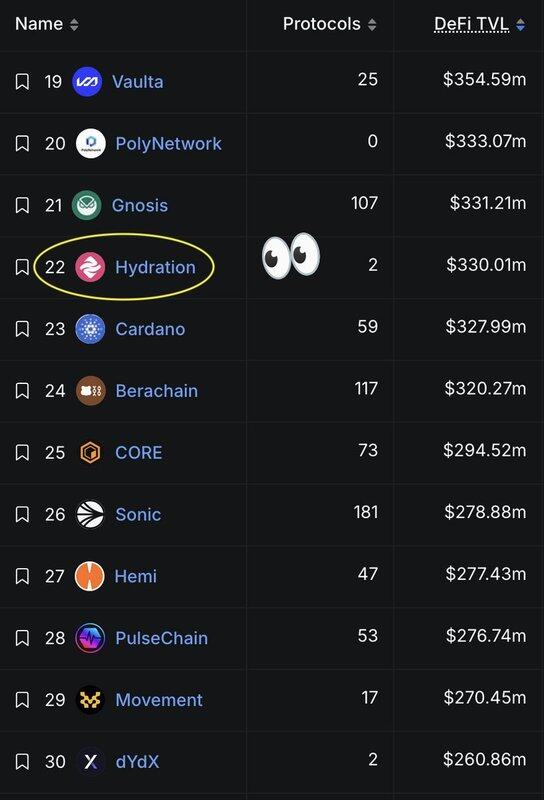Click the Berachain bear logo icon
This screenshot has width=544, height=800.
click(x=91, y=391)
